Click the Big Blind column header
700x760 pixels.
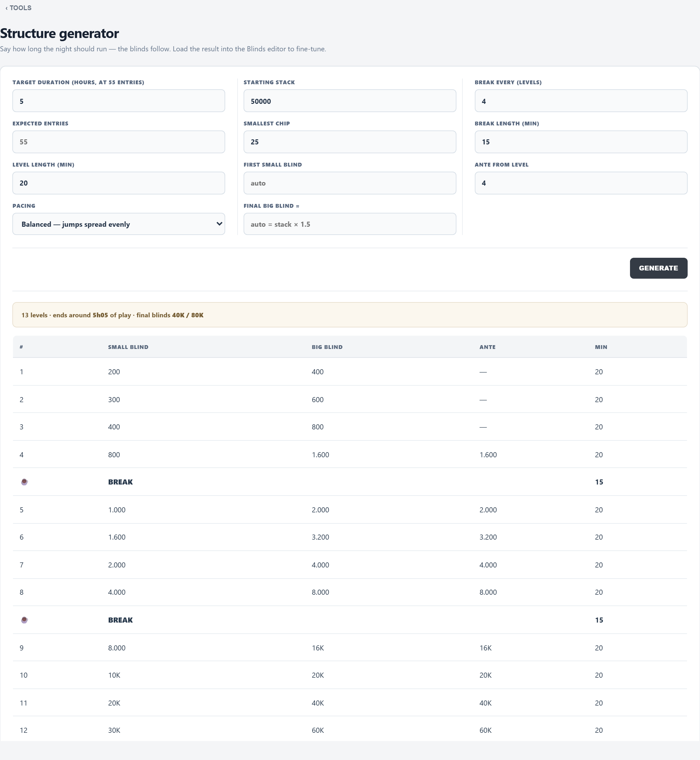tap(327, 347)
